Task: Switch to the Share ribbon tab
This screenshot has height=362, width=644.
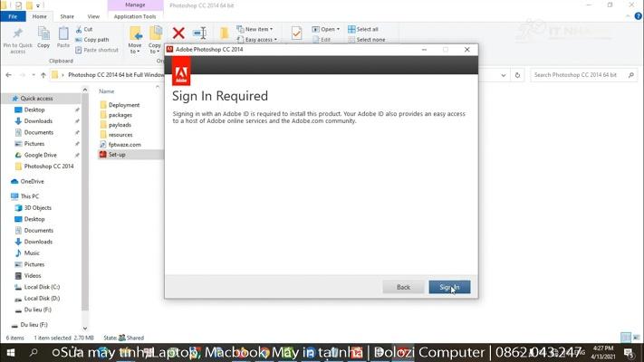Action: 67,16
